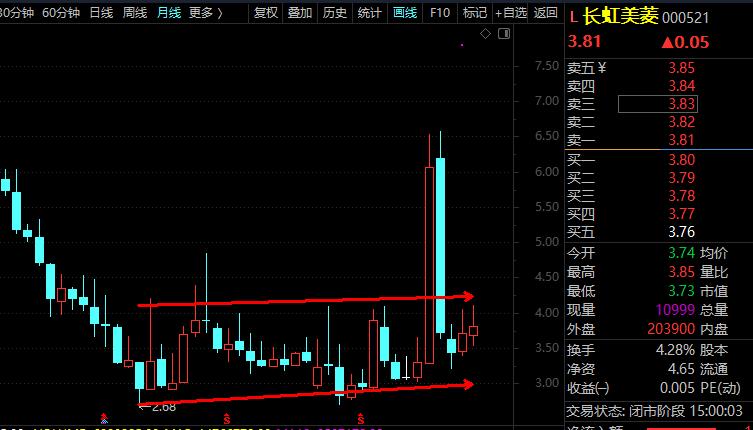Toggle the side panel layout icon
The image size is (753, 430).
coord(504,34)
